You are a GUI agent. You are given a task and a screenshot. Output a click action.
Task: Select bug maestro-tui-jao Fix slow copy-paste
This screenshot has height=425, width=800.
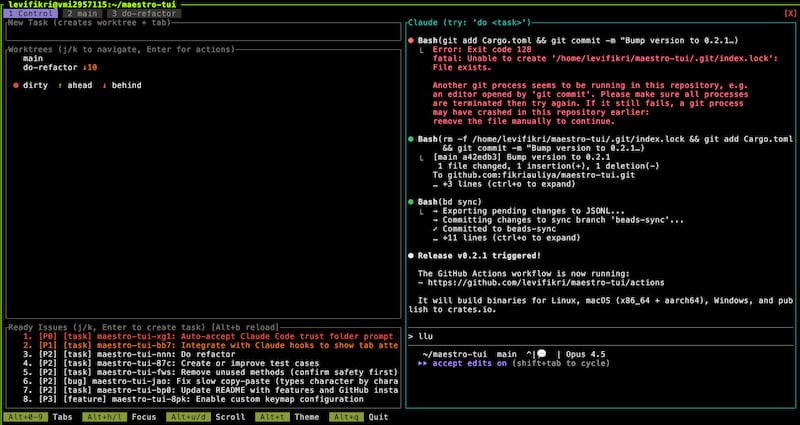[x=210, y=381]
